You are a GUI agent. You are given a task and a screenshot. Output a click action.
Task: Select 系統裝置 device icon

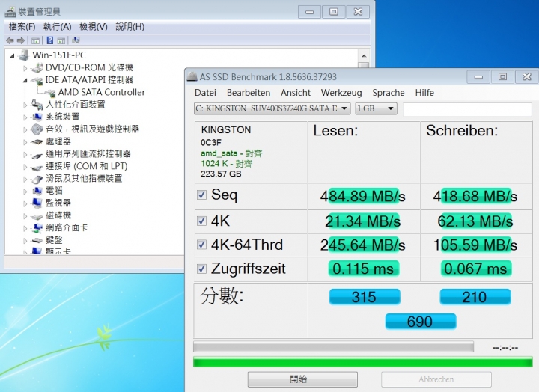(x=37, y=117)
